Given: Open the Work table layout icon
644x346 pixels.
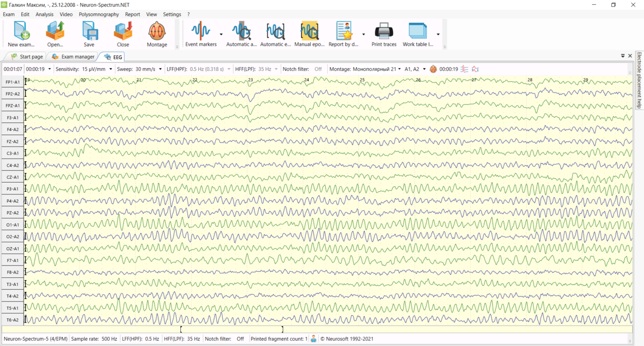Looking at the screenshot, I should [418, 31].
